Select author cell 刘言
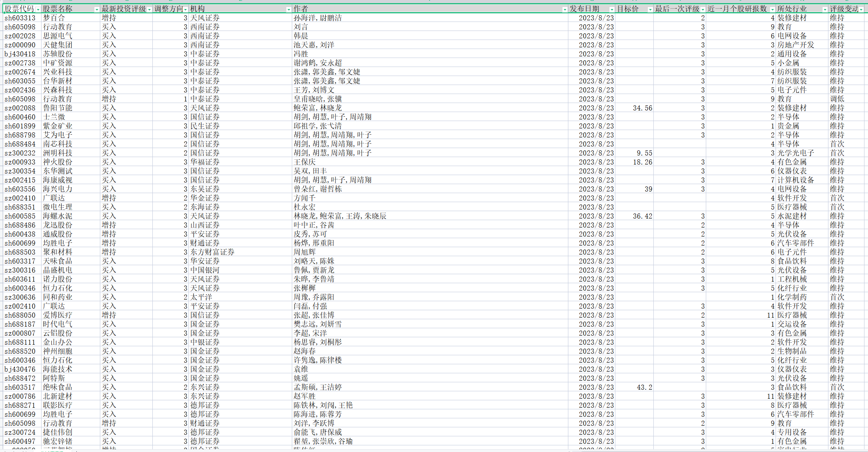Viewport: 868px width, 452px height. point(430,27)
